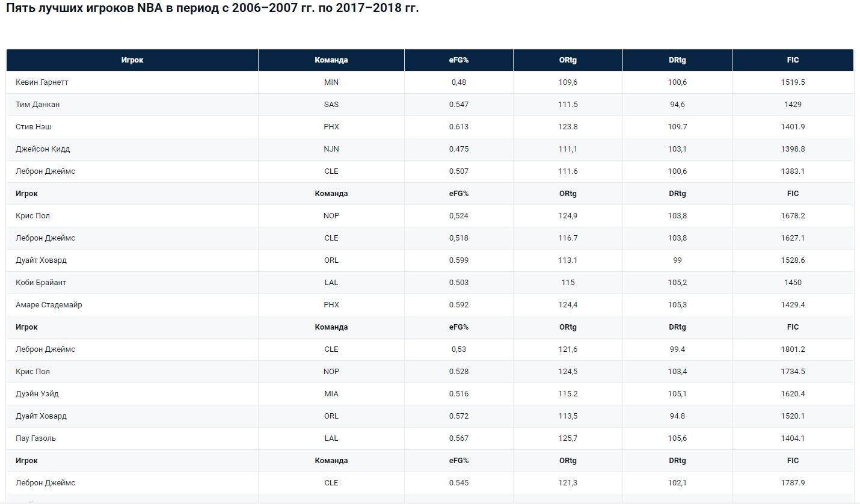Click the DRtg value "109.7"
Viewport: 860px width, 504px height.
677,127
